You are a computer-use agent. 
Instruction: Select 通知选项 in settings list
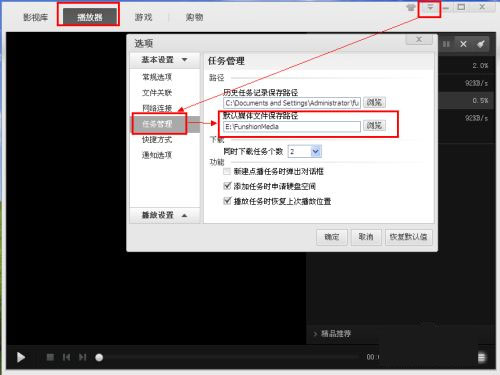pyautogui.click(x=157, y=155)
